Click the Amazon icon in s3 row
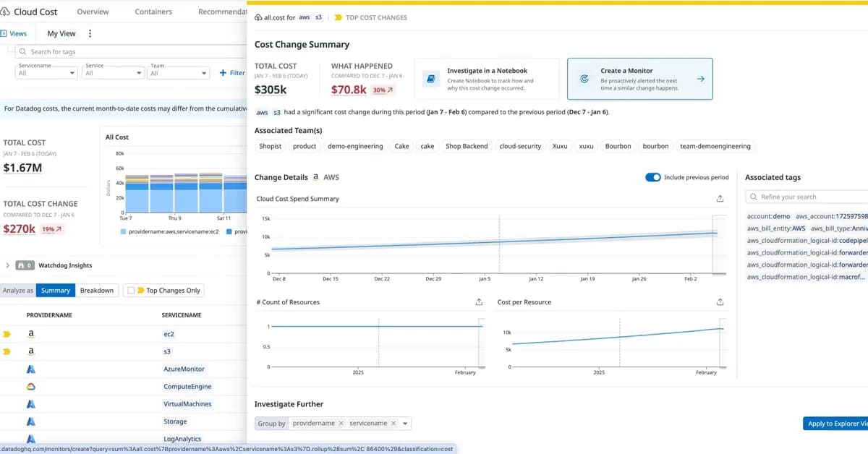868x454 pixels. (31, 352)
